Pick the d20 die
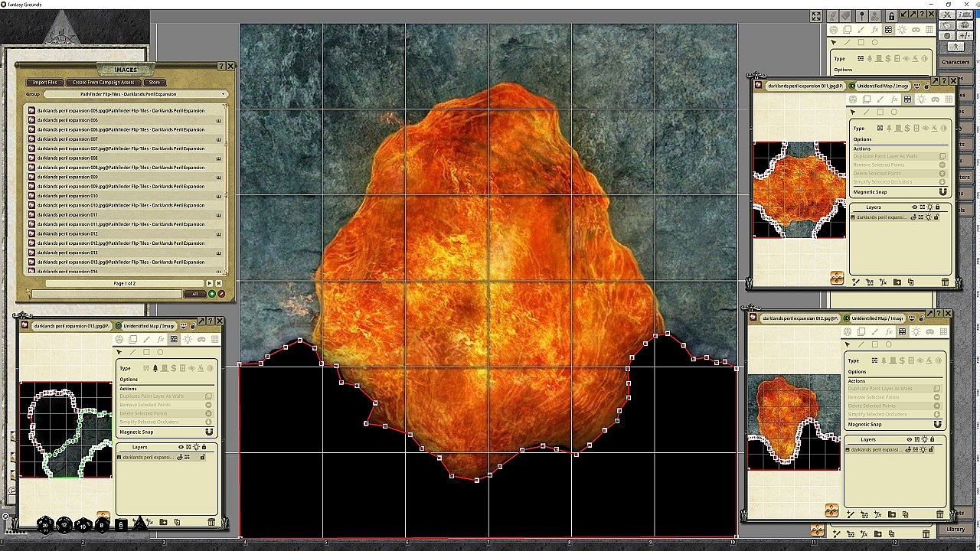Image resolution: width=980 pixels, height=551 pixels. click(45, 525)
